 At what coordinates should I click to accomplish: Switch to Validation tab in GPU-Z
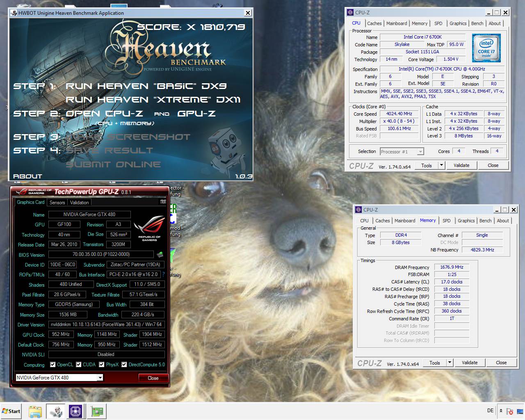point(79,203)
